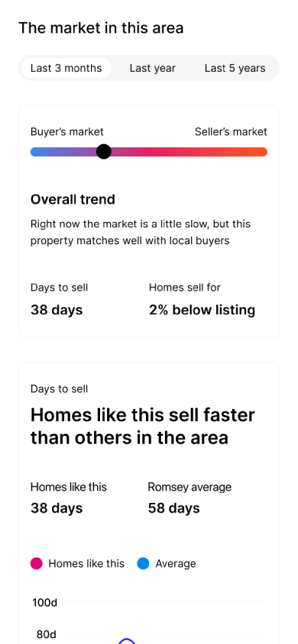Switch to the Last year tab
298x644 pixels.
[x=153, y=68]
